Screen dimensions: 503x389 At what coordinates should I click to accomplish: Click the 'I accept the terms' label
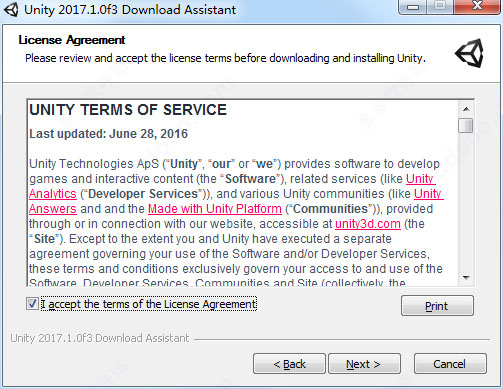pyautogui.click(x=149, y=304)
